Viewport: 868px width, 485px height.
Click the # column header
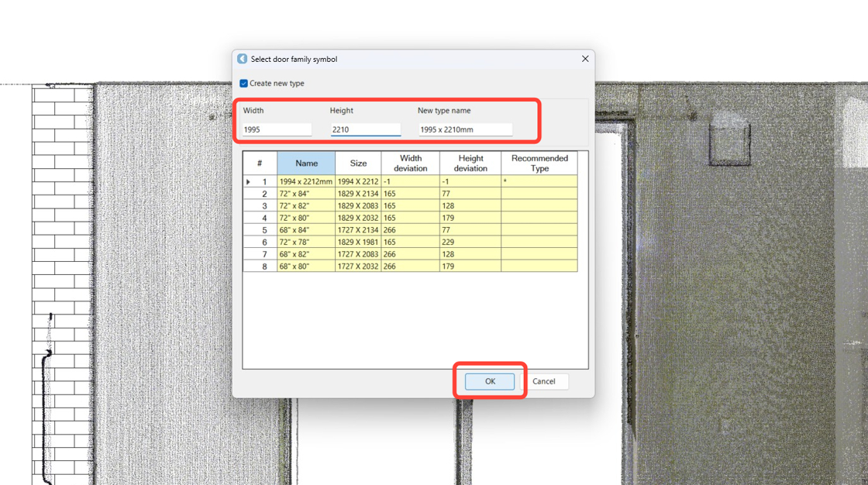[x=260, y=163]
